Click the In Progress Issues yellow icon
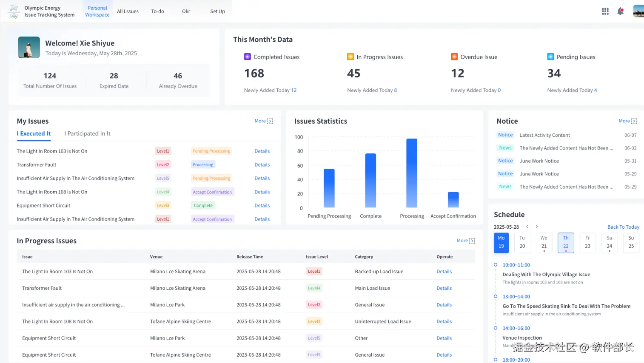The image size is (644, 363). click(x=350, y=57)
